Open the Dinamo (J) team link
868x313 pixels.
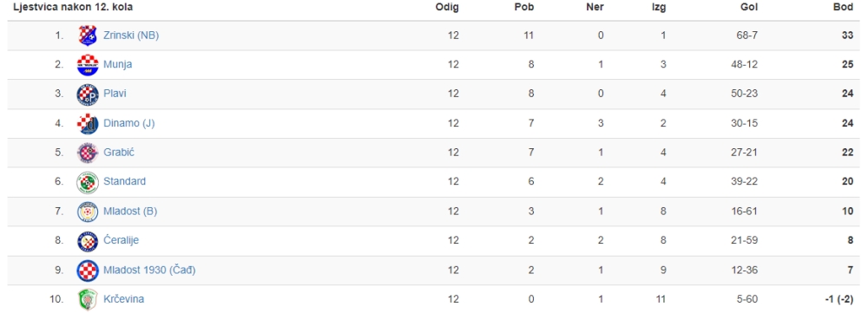[x=129, y=123]
